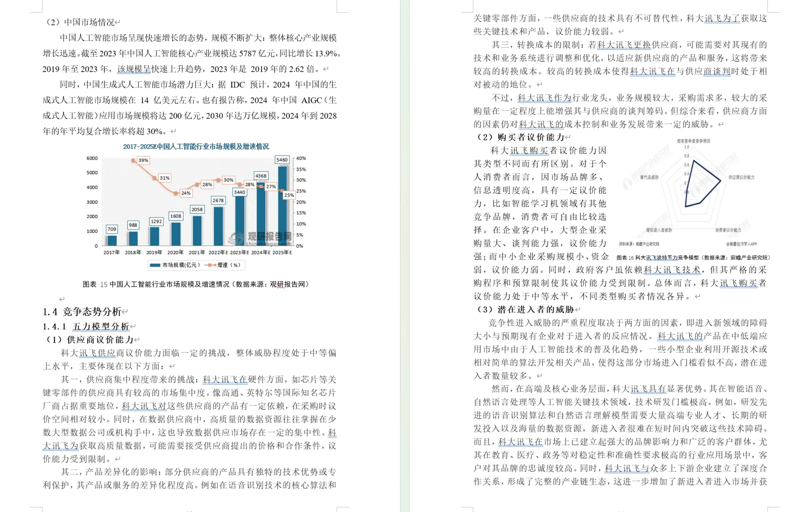The height and width of the screenshot is (512, 812).
Task: Click the line starting "然而，在高端及核心业务层面"
Action: coord(630,389)
